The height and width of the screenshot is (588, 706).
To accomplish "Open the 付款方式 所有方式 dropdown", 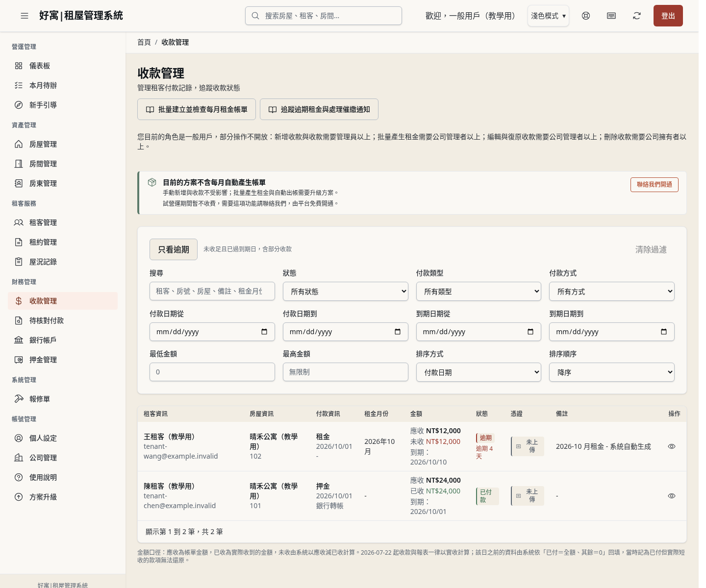I will coord(612,292).
